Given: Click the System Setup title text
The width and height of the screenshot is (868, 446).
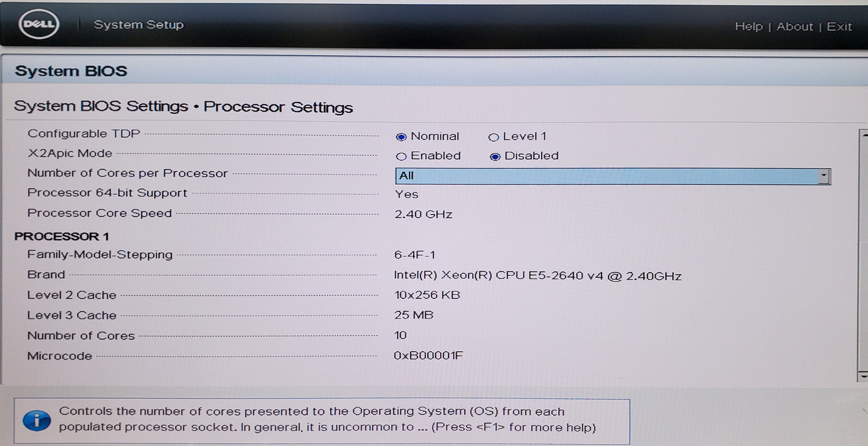Looking at the screenshot, I should click(138, 25).
